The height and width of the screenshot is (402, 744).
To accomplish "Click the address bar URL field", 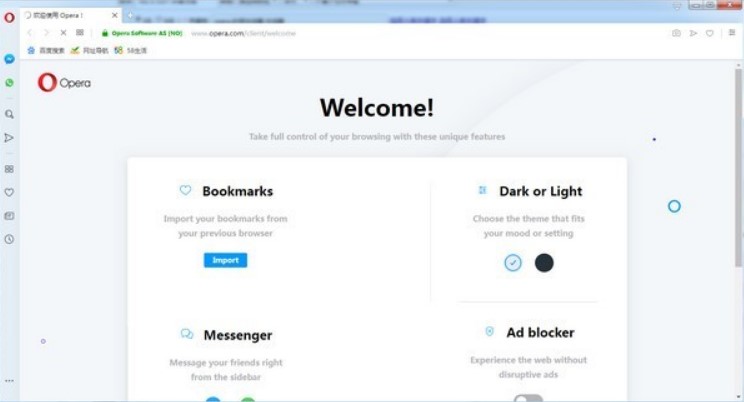I will click(380, 33).
